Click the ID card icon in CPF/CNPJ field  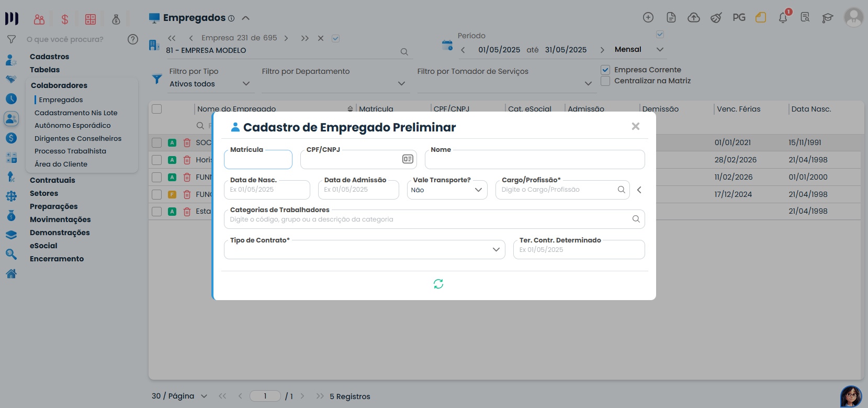point(408,159)
